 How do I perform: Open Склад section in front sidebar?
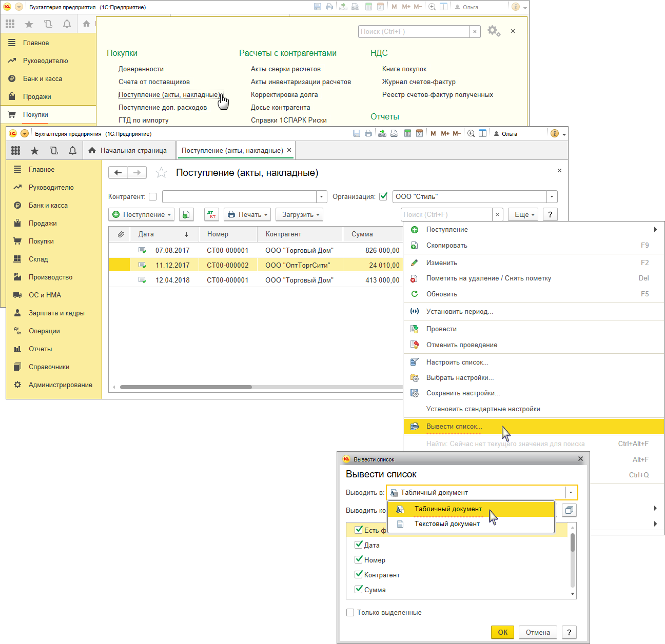coord(38,259)
